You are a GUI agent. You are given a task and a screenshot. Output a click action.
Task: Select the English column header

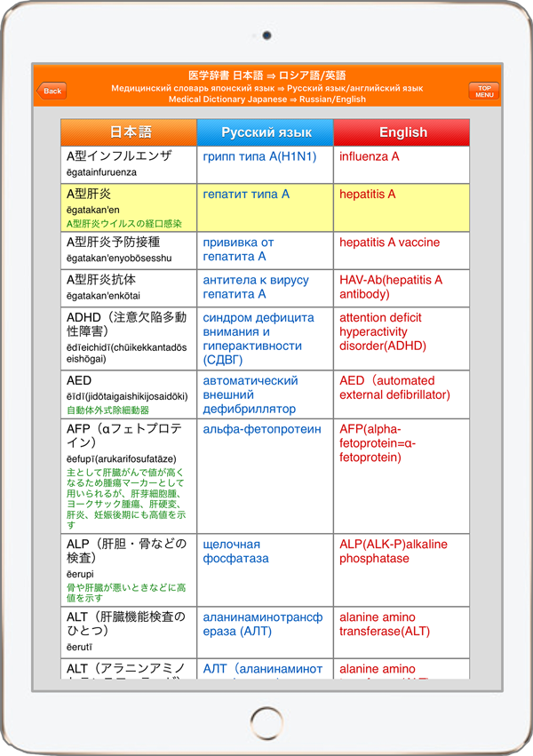coord(402,132)
